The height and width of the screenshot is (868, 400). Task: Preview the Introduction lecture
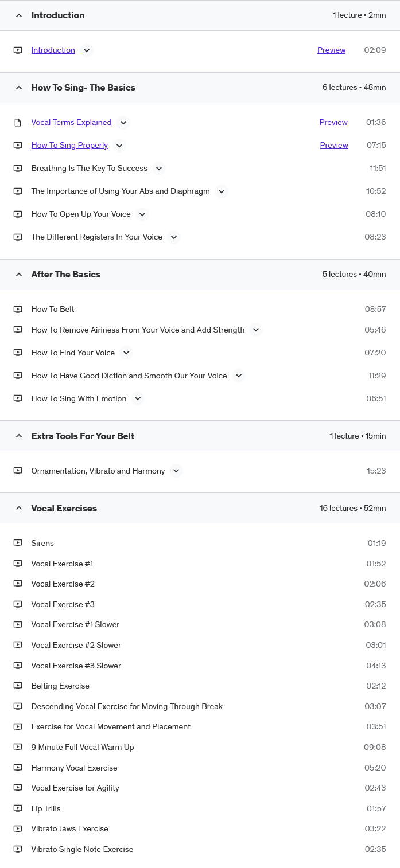[x=331, y=50]
